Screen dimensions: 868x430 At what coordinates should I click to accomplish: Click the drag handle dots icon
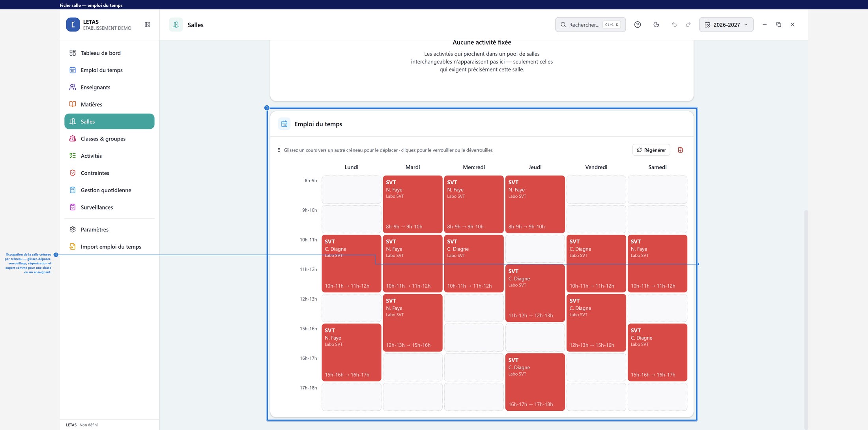click(279, 150)
